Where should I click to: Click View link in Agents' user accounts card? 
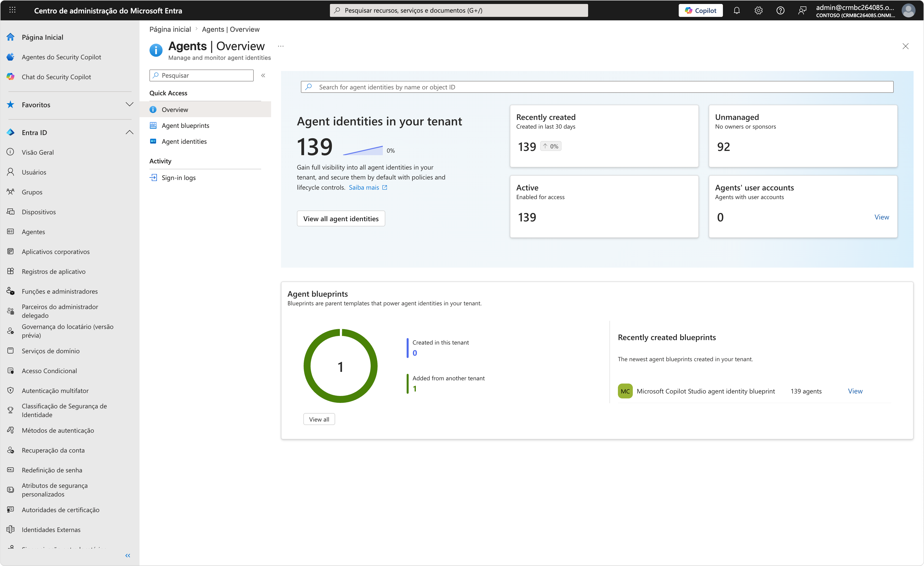click(x=882, y=217)
